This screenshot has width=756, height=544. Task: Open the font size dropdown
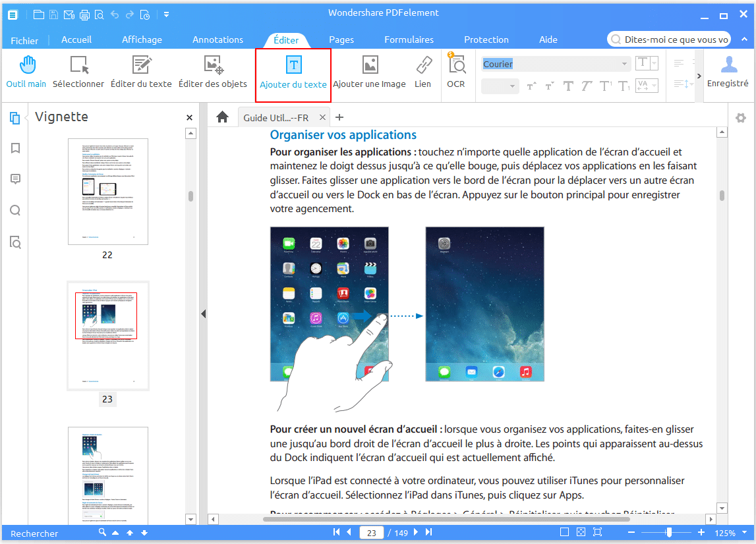511,86
